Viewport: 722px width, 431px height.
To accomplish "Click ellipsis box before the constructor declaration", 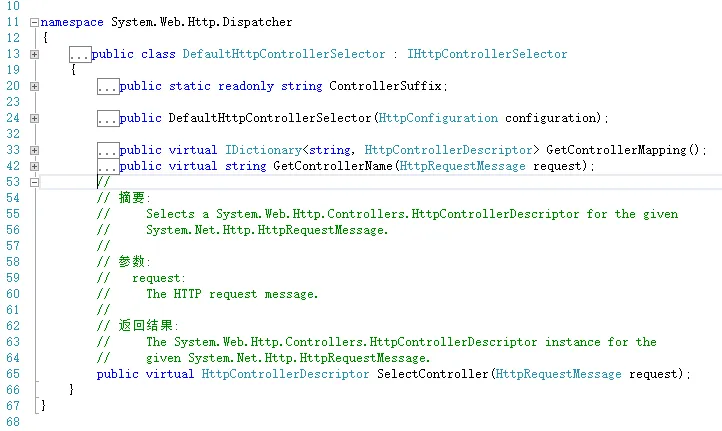I will [x=108, y=119].
